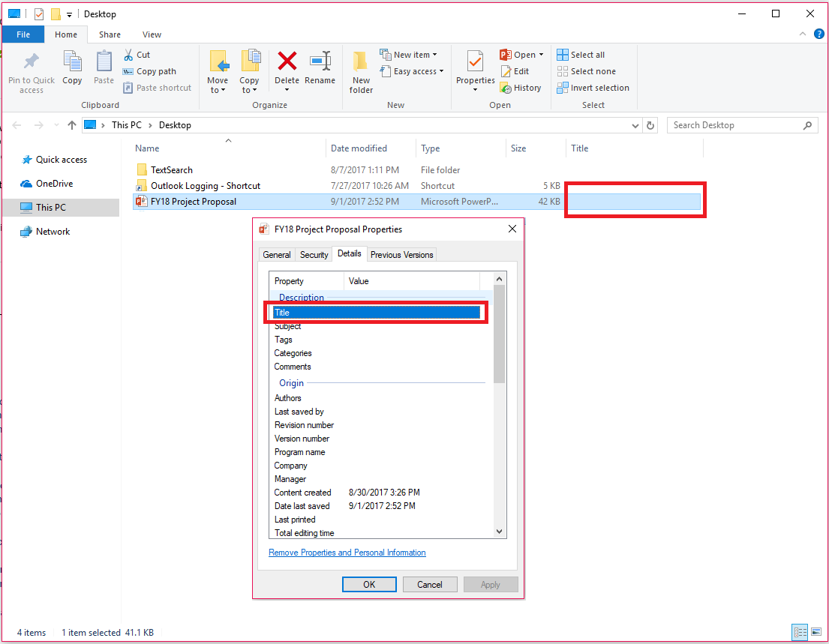Invert the current selection
829x644 pixels.
593,88
